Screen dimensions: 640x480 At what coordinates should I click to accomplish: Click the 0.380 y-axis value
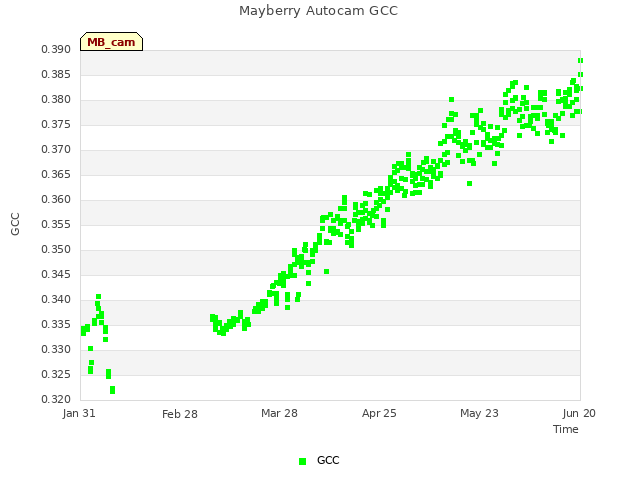[56, 99]
